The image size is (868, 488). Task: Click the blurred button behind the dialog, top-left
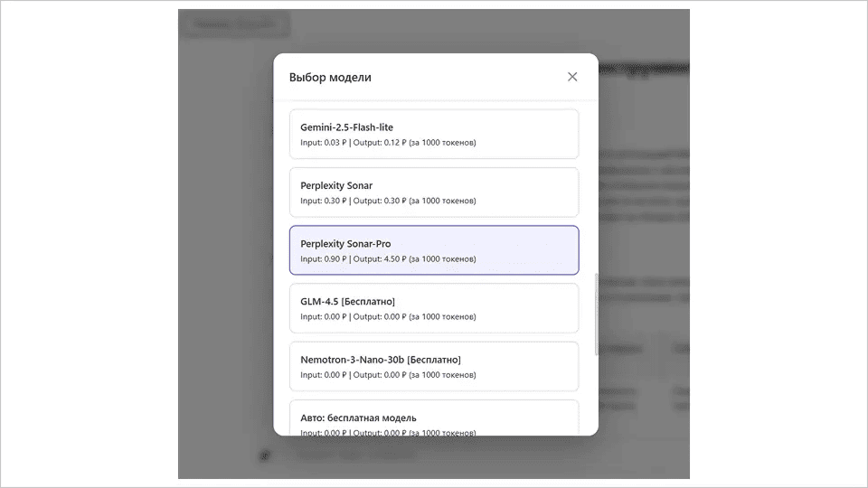(x=235, y=24)
